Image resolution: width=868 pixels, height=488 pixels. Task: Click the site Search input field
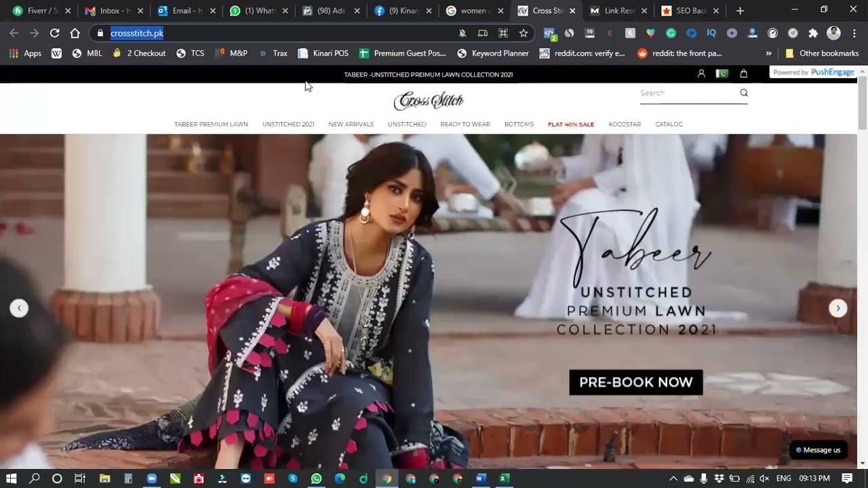point(688,93)
